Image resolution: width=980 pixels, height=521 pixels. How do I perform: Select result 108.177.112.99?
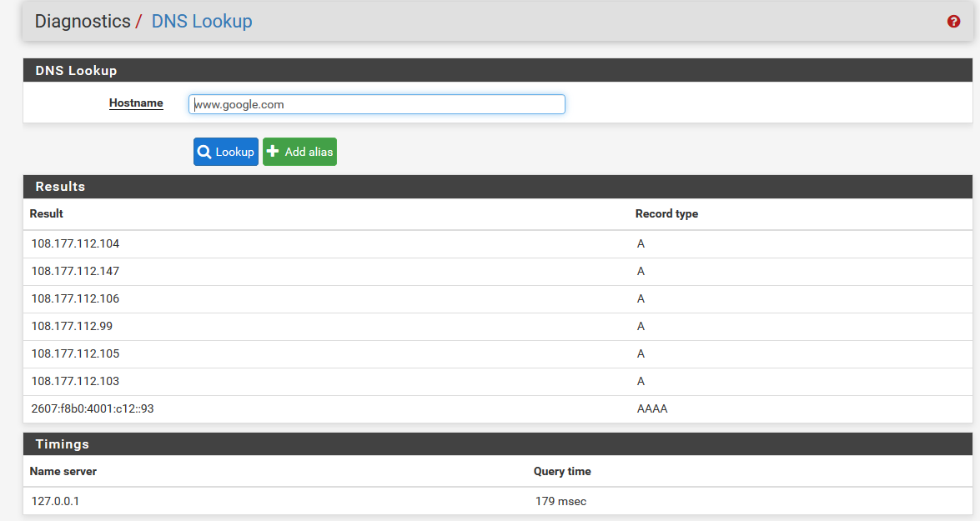tap(72, 326)
